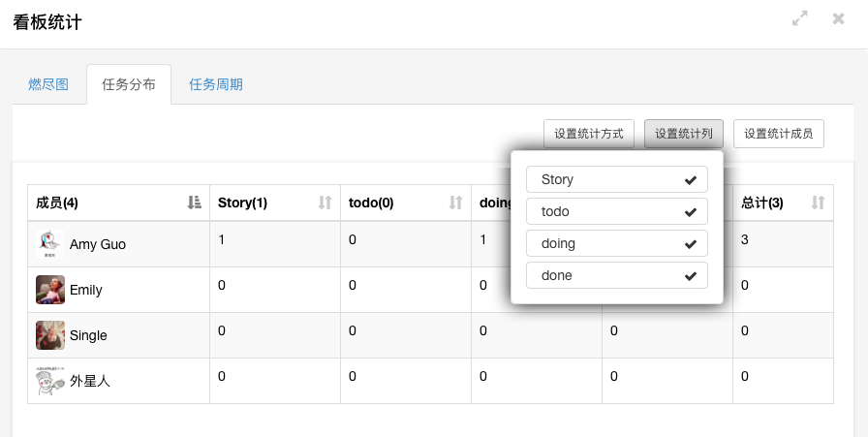Select the 任务分布 tab

(129, 84)
